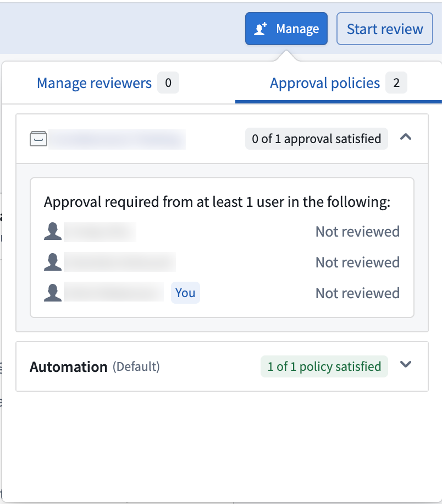
Task: Click the Start review button
Action: click(384, 29)
